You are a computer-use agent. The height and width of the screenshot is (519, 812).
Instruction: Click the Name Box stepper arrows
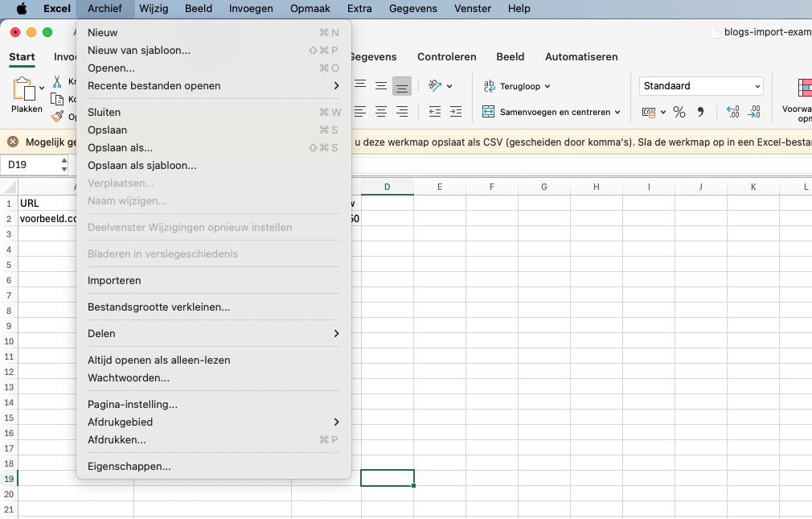click(64, 165)
